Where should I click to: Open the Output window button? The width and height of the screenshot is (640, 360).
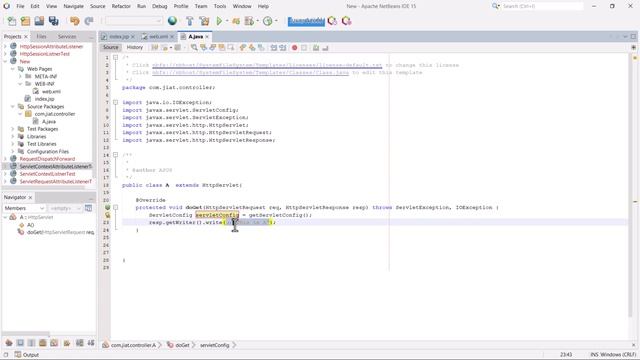coord(27,355)
